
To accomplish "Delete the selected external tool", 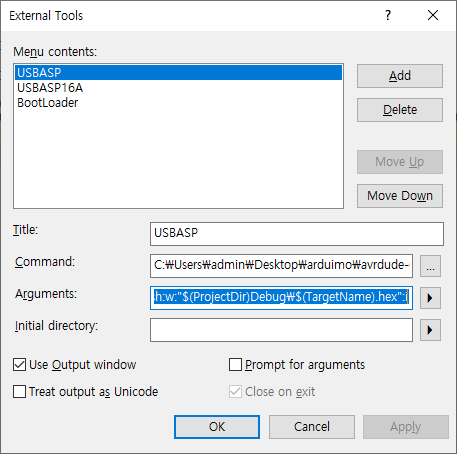I will 400,110.
